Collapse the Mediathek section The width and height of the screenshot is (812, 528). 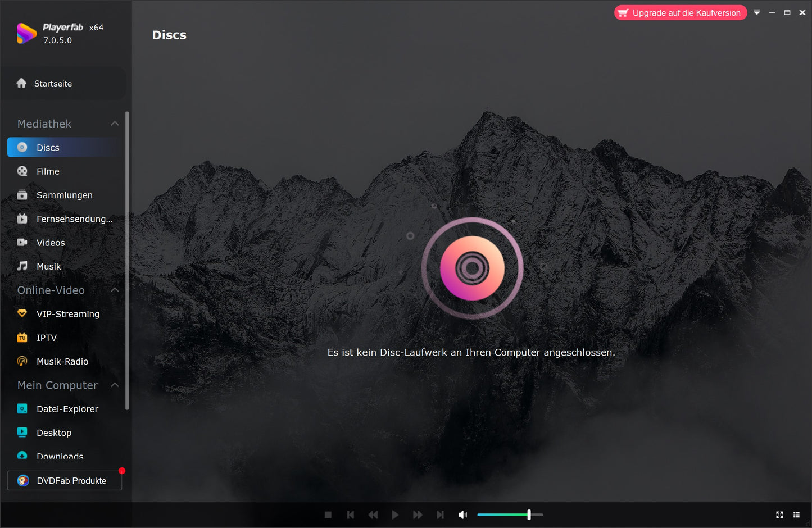point(115,124)
